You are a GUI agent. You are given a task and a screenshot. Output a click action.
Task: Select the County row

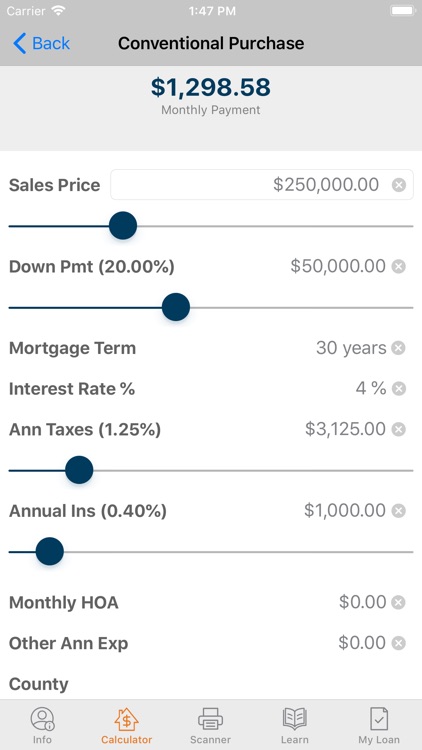tap(211, 684)
